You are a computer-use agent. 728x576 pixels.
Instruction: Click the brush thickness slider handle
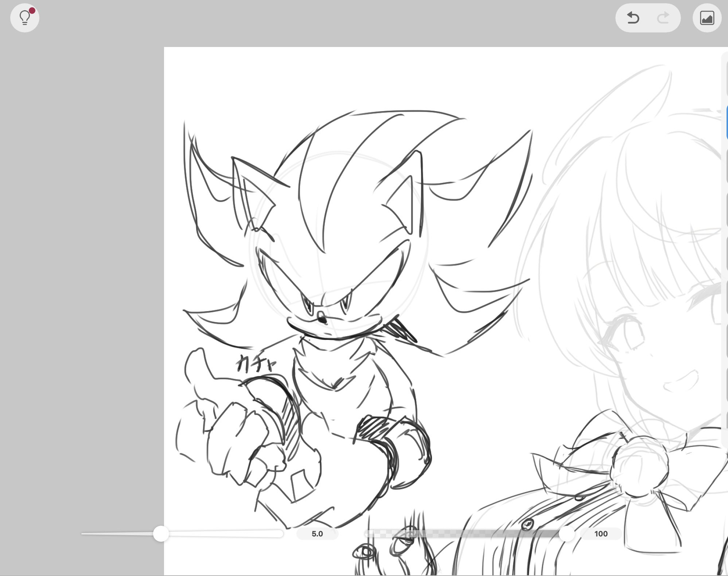[161, 534]
